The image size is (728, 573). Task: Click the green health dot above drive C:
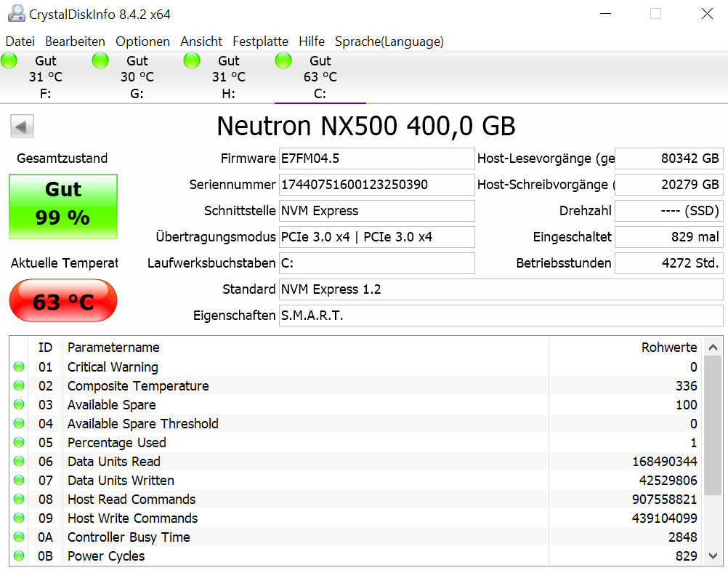point(283,60)
